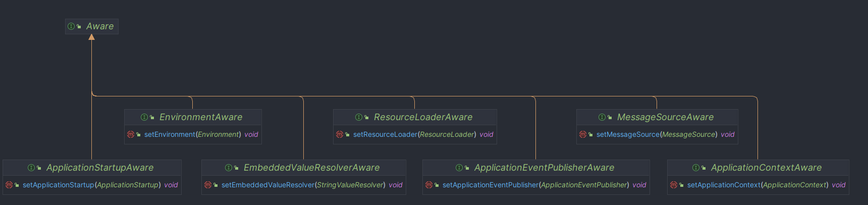Select the setMessageSource(MessageSource) method
Viewport: 868px width, 205px height.
click(x=657, y=134)
